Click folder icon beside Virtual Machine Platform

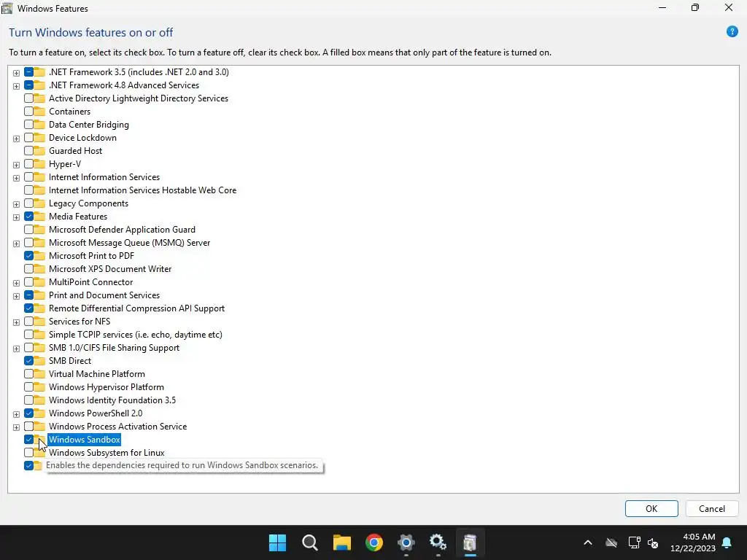click(x=39, y=374)
